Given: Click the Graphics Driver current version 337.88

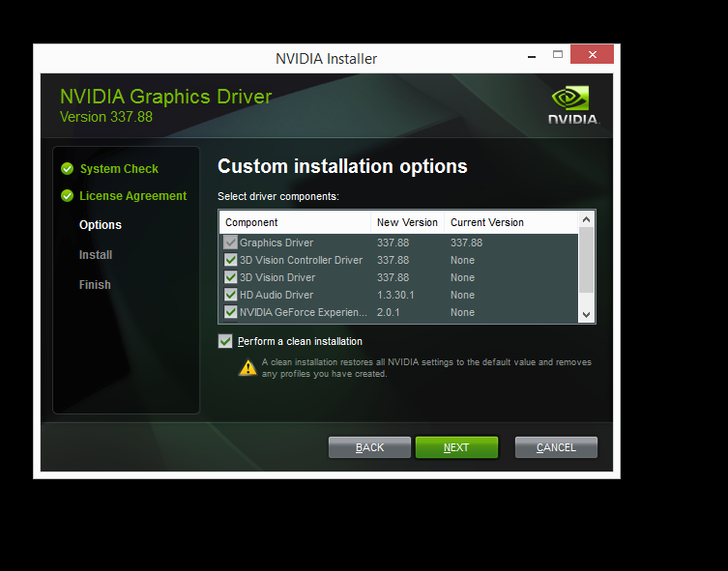Looking at the screenshot, I should click(466, 243).
